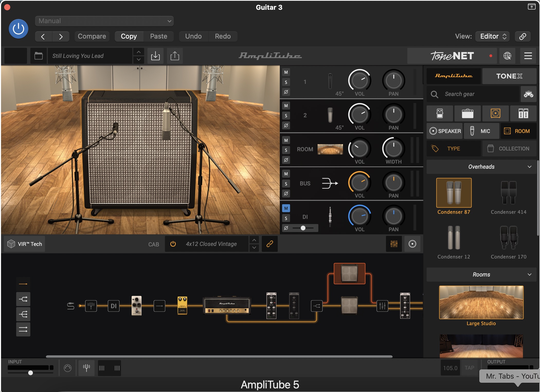
Task: Select the MIC tab
Action: 482,131
